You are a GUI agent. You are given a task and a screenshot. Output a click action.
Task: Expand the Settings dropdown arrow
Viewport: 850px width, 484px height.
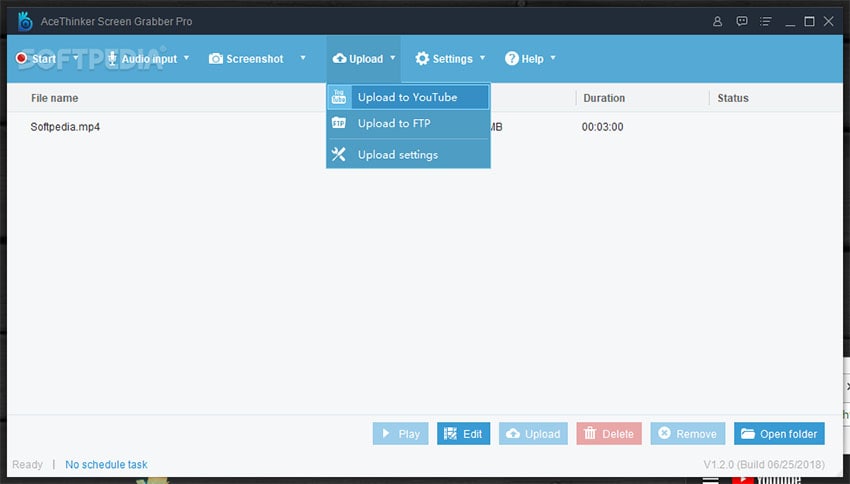482,57
